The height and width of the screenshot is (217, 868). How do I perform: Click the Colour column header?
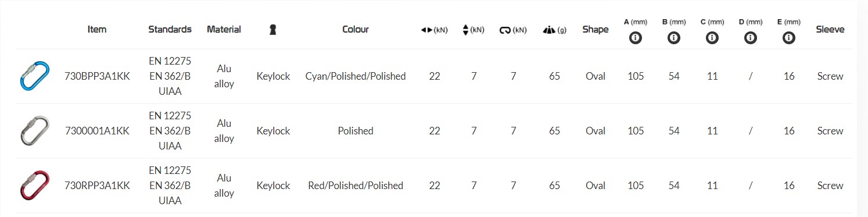pos(356,29)
